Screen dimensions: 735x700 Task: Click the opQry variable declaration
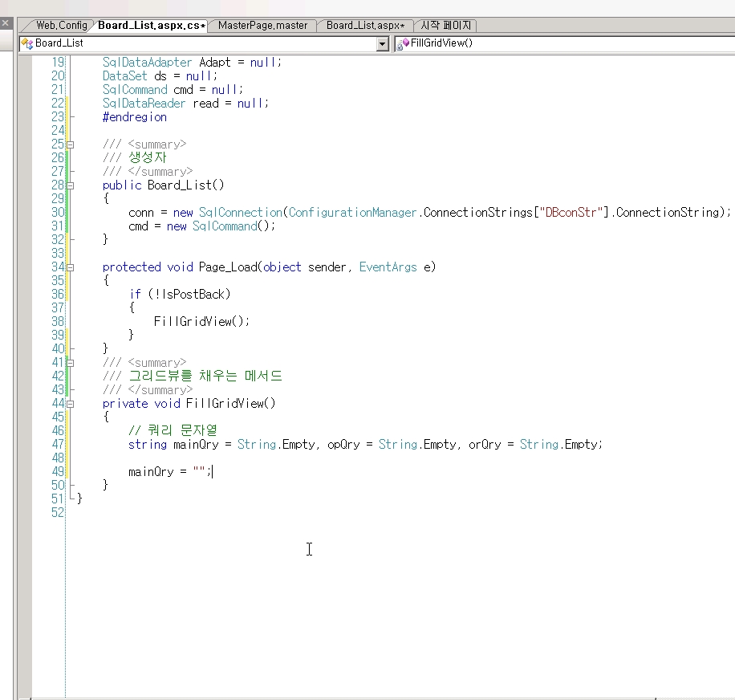pos(343,445)
